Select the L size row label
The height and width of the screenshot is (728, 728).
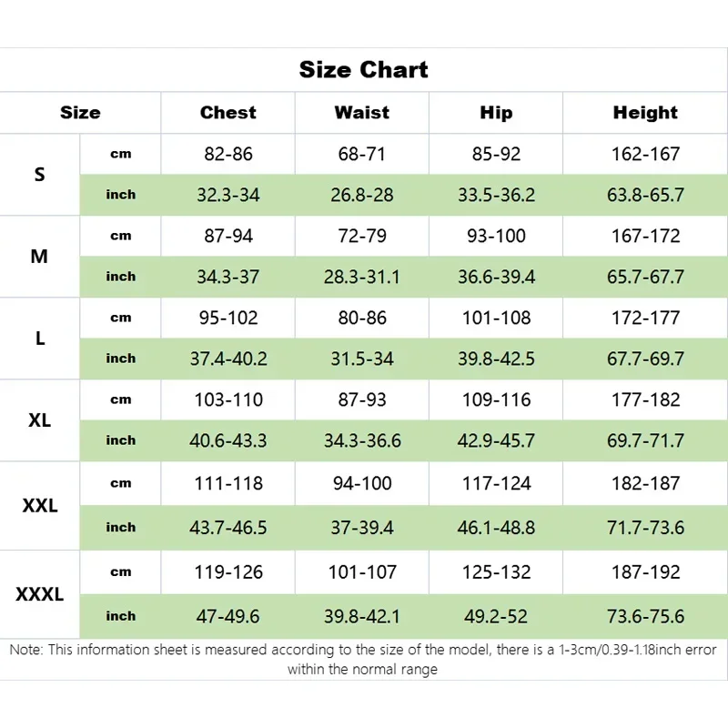point(39,338)
